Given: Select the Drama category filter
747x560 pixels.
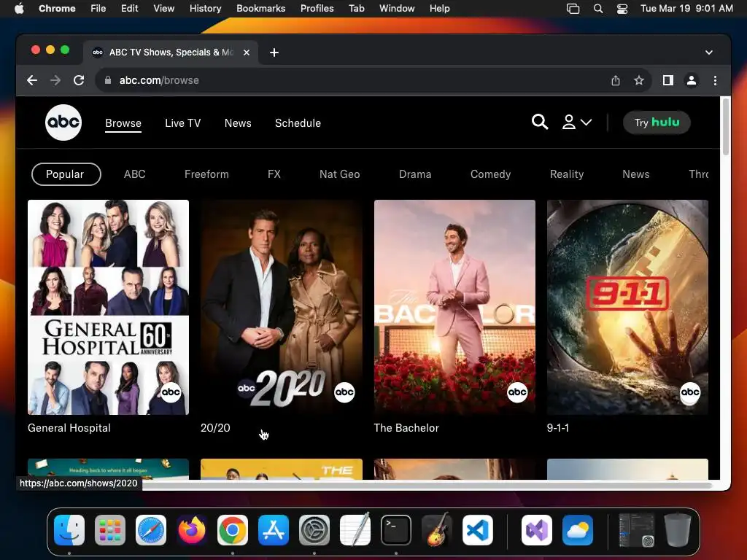Looking at the screenshot, I should (415, 174).
